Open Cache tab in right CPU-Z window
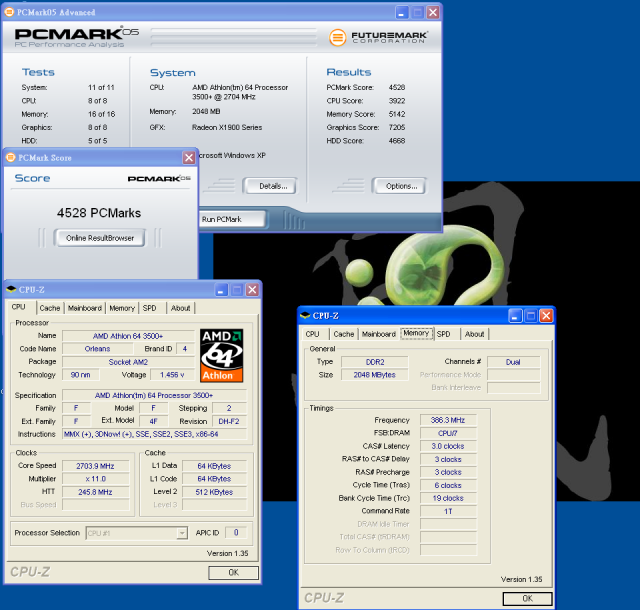 pos(344,334)
